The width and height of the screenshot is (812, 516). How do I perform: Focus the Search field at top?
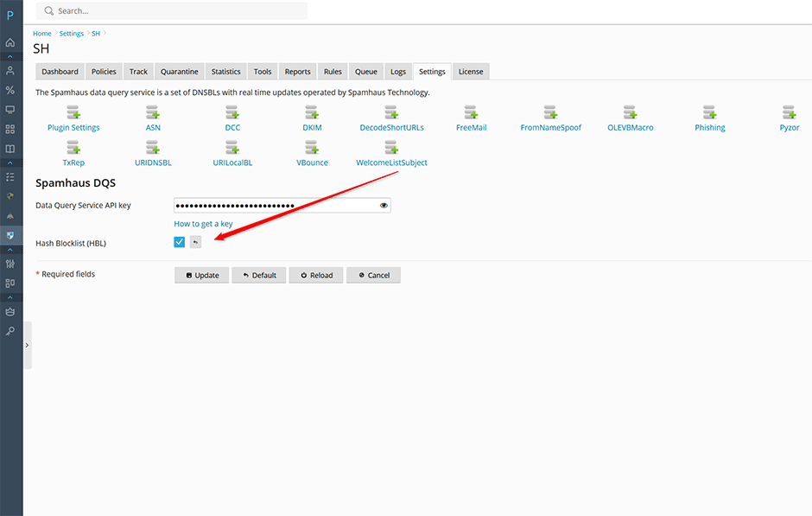click(171, 11)
